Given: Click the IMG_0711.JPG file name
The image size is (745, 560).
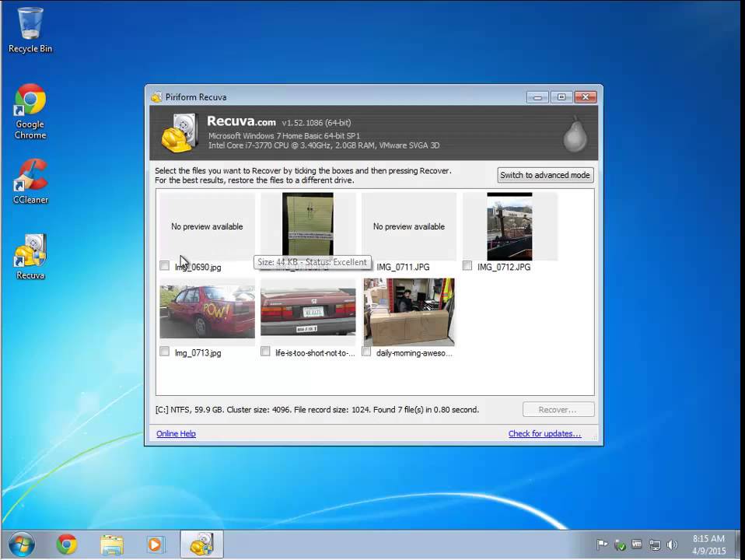Looking at the screenshot, I should point(403,267).
